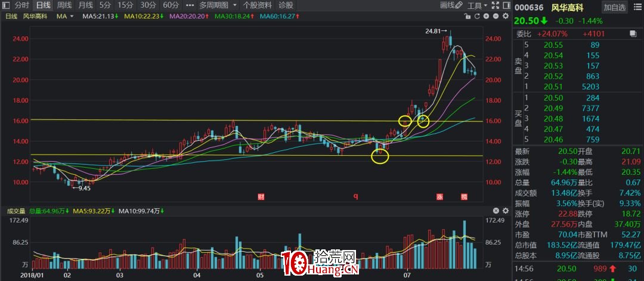
Task: Switch to 分时 intraday view
Action: point(22,5)
